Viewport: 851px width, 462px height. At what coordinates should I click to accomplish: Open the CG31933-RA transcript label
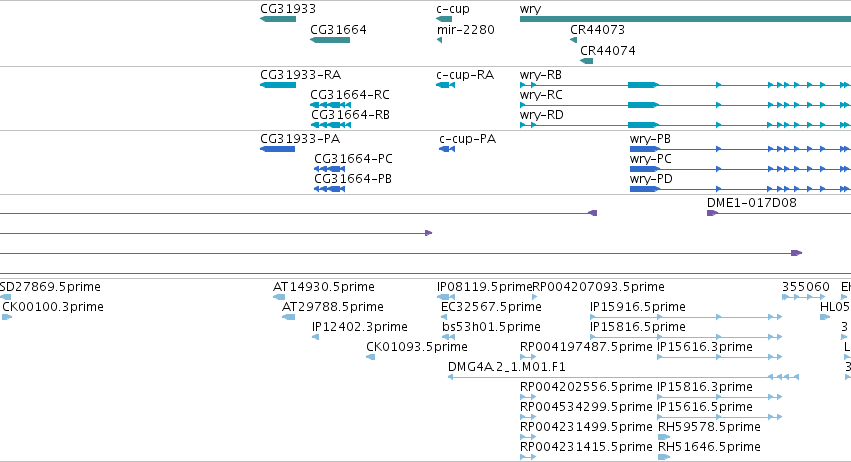coord(300,75)
